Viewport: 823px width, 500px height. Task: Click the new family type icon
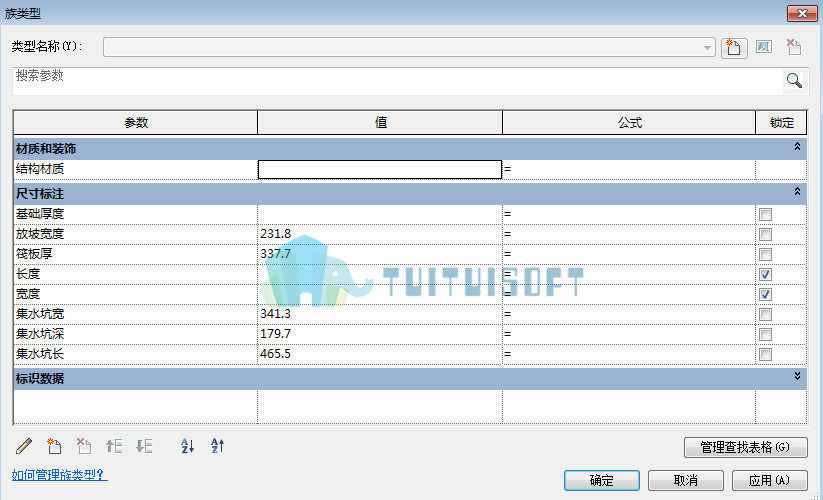click(x=734, y=48)
